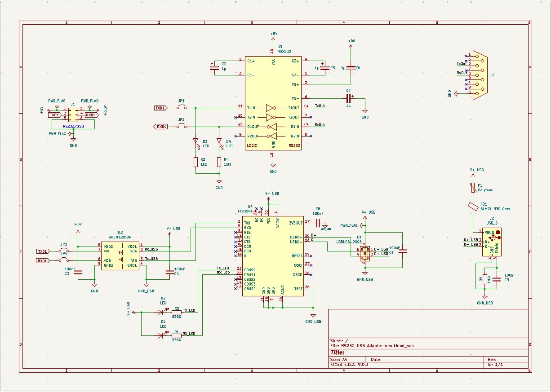Select the MAX232 U3 chip symbol
Image resolution: width=551 pixels, height=392 pixels.
(x=273, y=102)
